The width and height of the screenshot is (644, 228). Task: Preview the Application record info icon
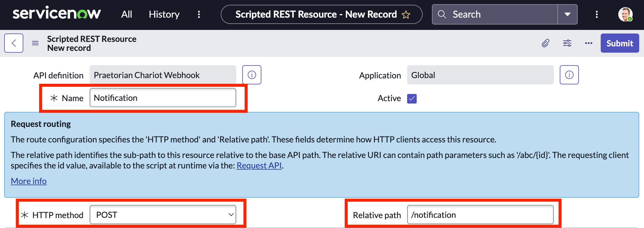(569, 75)
